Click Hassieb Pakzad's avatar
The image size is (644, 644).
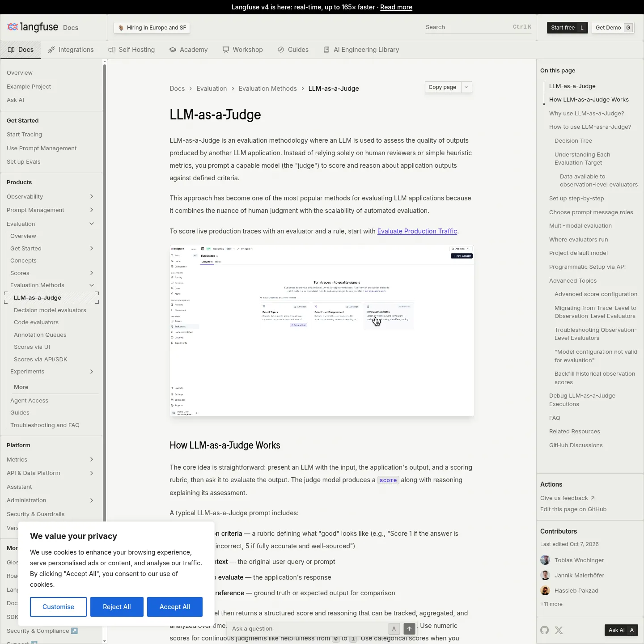point(545,590)
